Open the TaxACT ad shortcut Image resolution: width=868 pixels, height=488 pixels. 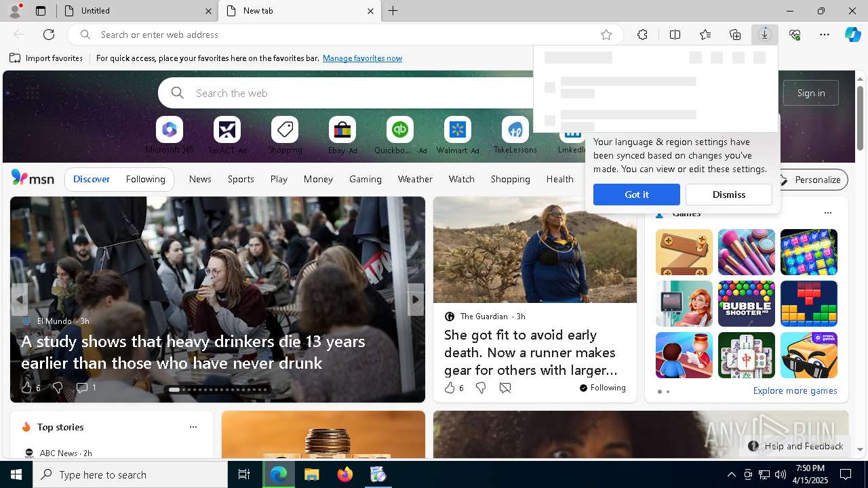pos(227,135)
